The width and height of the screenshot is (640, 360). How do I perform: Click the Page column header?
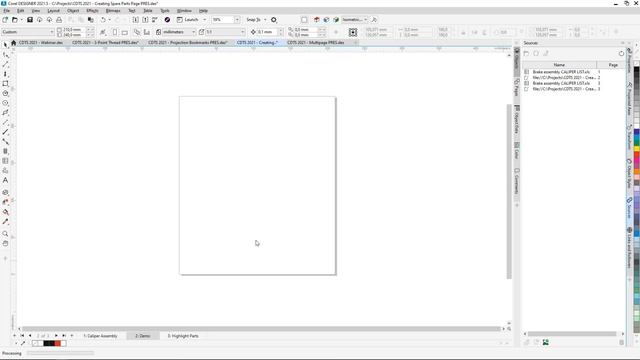point(613,65)
